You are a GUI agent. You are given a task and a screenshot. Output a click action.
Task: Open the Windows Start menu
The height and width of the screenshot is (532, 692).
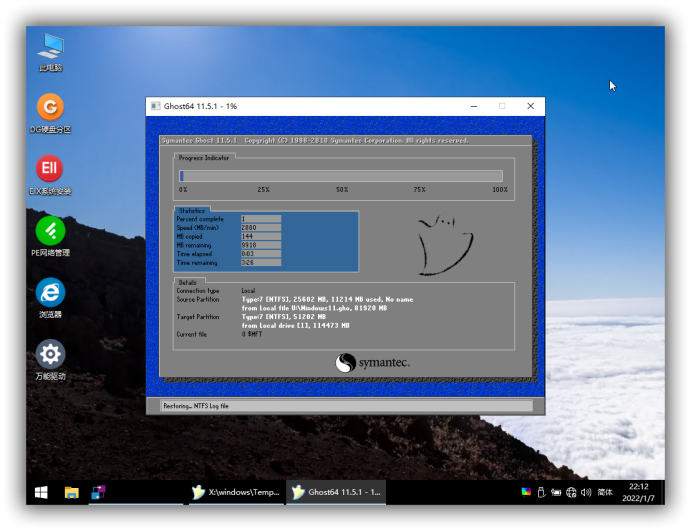[x=41, y=492]
